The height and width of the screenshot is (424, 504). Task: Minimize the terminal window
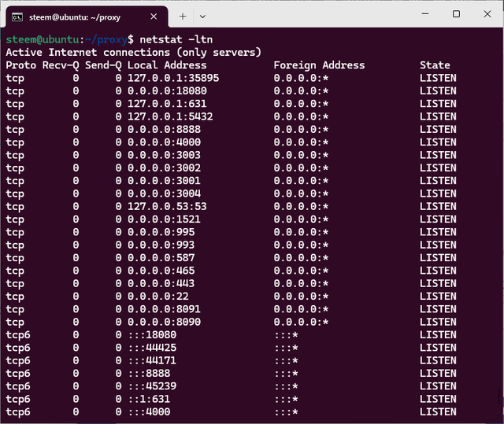click(425, 14)
